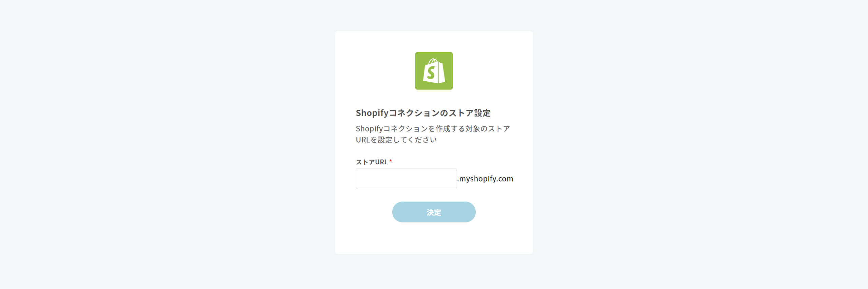Click the heading Shopifyコネクションのストア設定

coord(423,113)
